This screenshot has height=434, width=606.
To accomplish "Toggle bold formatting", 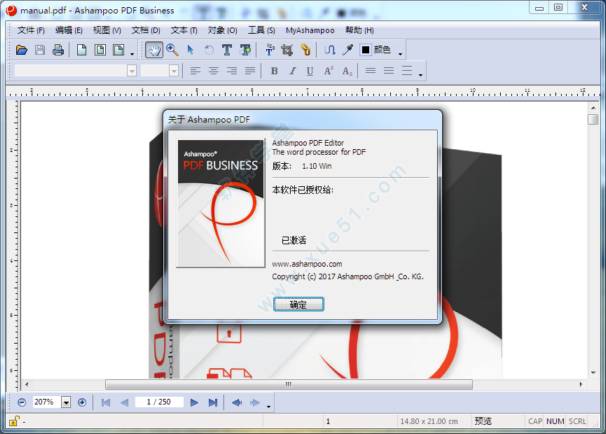I will pos(274,71).
